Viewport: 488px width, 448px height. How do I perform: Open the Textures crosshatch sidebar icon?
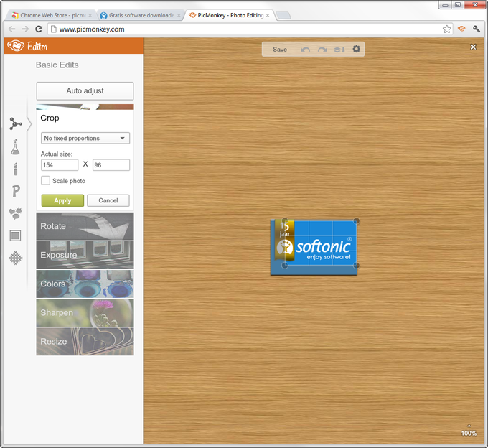[15, 258]
